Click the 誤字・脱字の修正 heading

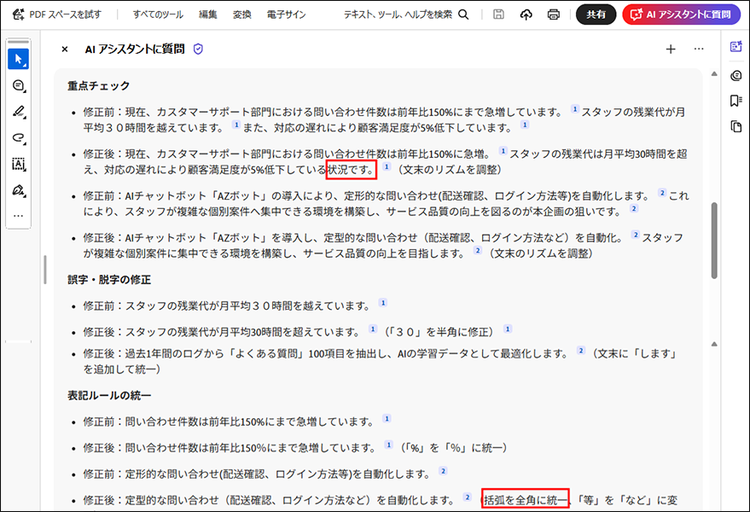pyautogui.click(x=109, y=279)
